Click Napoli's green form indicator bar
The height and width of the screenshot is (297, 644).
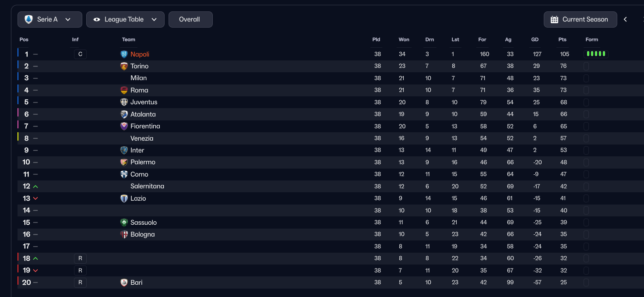tap(596, 54)
